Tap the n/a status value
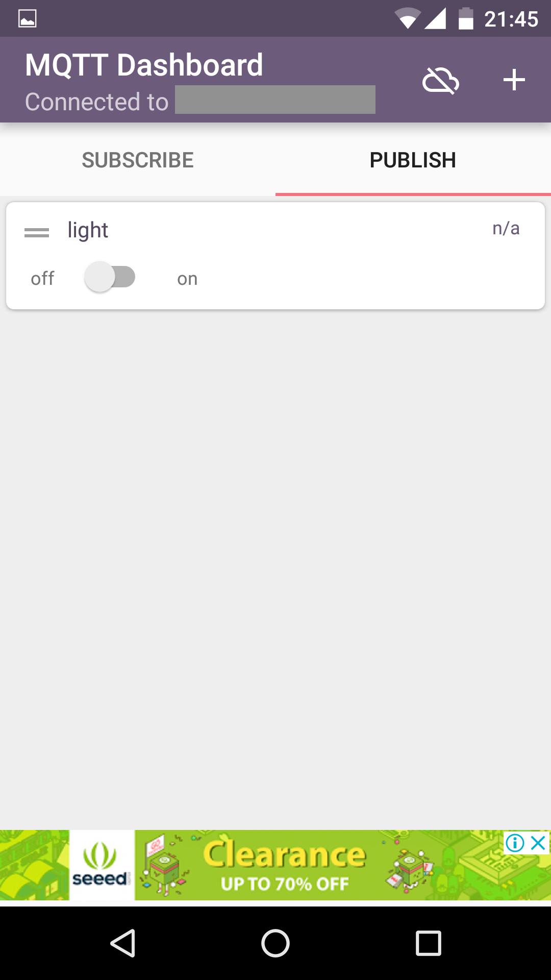The width and height of the screenshot is (551, 980). 506,228
